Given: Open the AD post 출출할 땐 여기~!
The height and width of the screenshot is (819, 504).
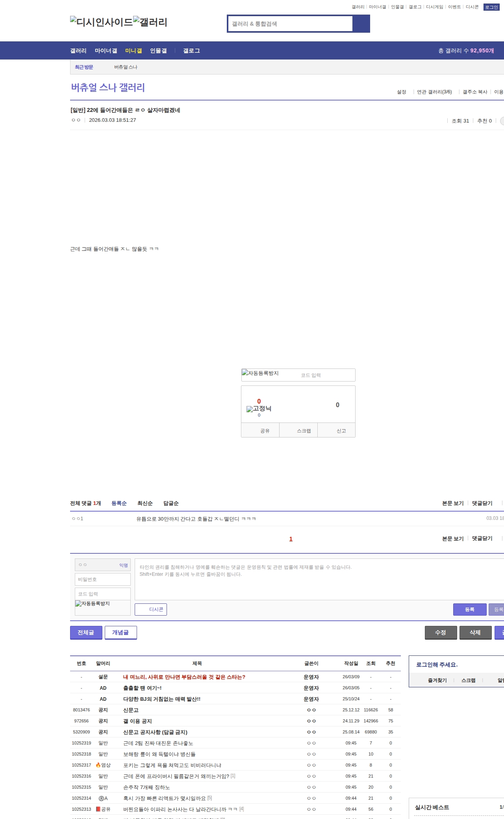Looking at the screenshot, I should pos(142,688).
